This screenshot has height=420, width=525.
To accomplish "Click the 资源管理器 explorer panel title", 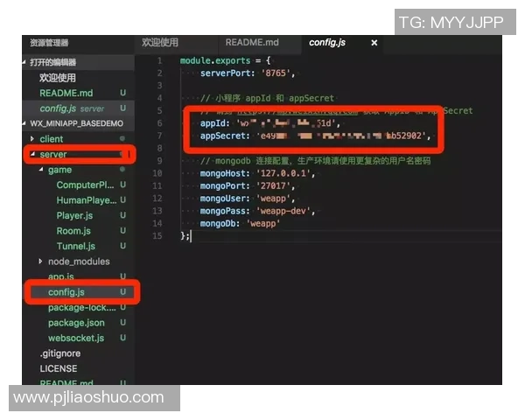I will pos(49,43).
